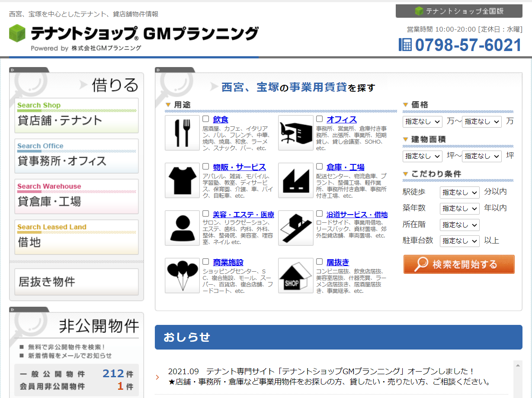Click the fork and knife 飲食 icon

182,133
